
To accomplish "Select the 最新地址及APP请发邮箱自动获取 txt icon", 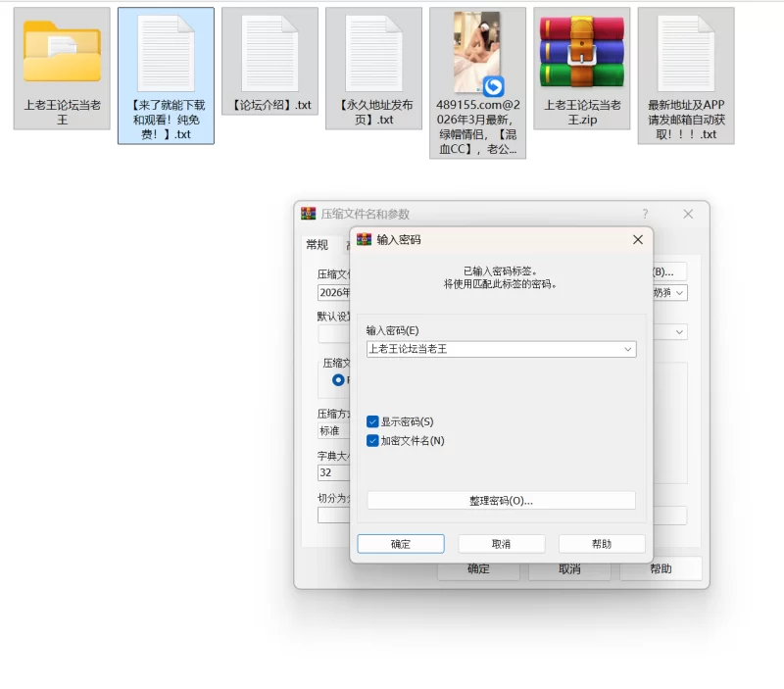I will (x=686, y=53).
